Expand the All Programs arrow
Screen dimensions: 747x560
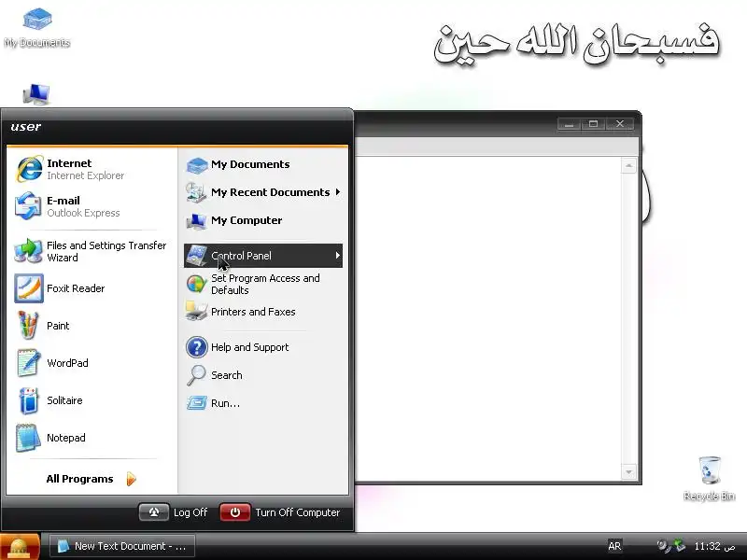[132, 479]
